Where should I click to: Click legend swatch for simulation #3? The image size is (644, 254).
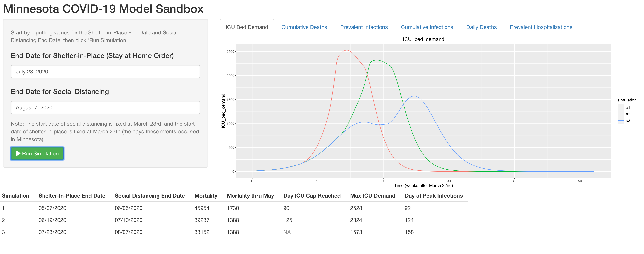[x=621, y=121]
